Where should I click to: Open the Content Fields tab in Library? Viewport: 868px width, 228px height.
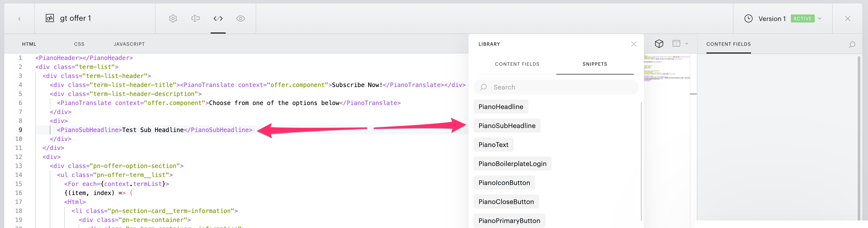[517, 64]
